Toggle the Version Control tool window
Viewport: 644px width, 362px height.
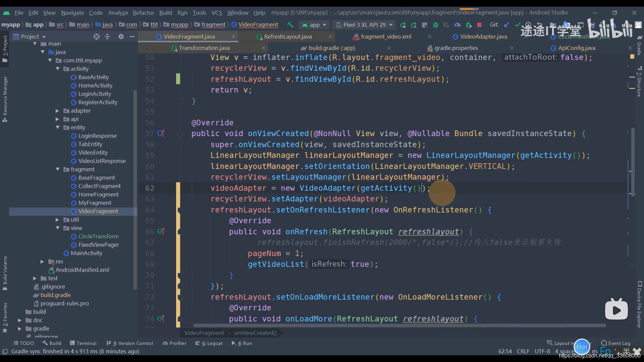tap(130, 343)
